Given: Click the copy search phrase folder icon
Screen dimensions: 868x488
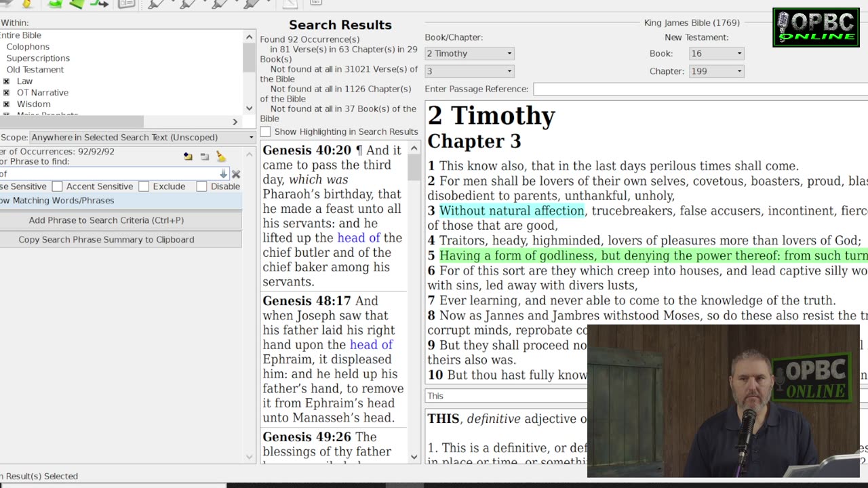Looking at the screenshot, I should click(x=188, y=157).
